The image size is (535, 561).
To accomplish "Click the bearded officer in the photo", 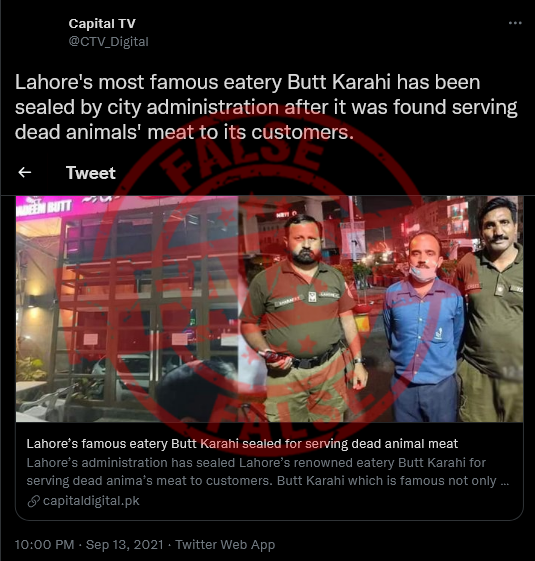I will point(302,317).
